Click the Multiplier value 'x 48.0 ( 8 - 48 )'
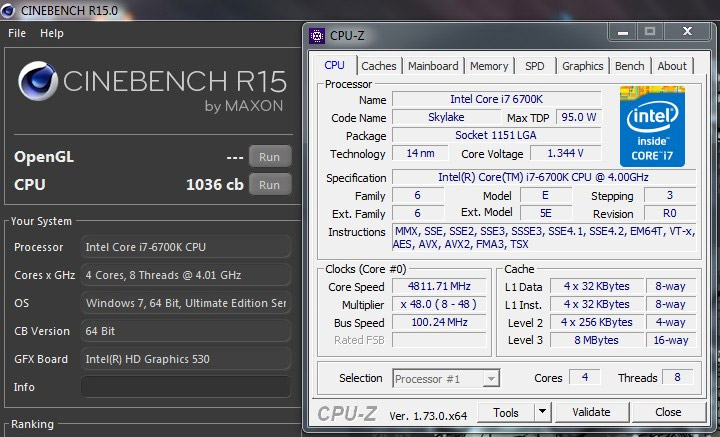 pyautogui.click(x=439, y=304)
